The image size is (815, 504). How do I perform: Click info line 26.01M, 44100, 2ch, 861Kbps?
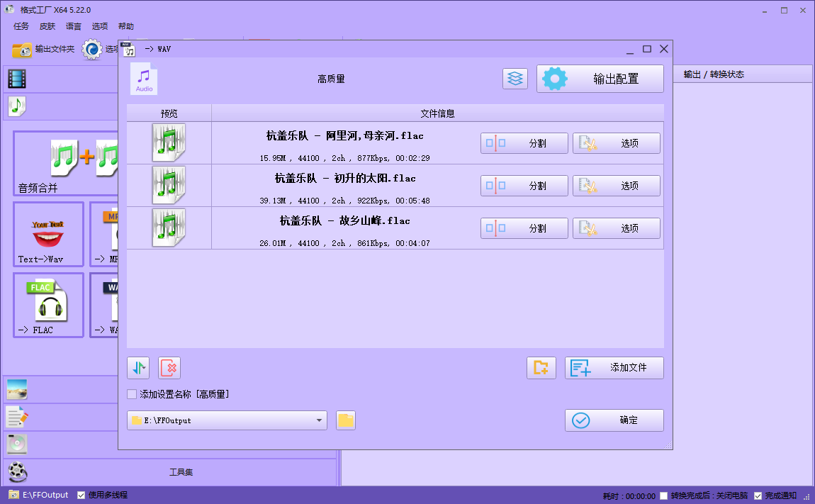[344, 243]
